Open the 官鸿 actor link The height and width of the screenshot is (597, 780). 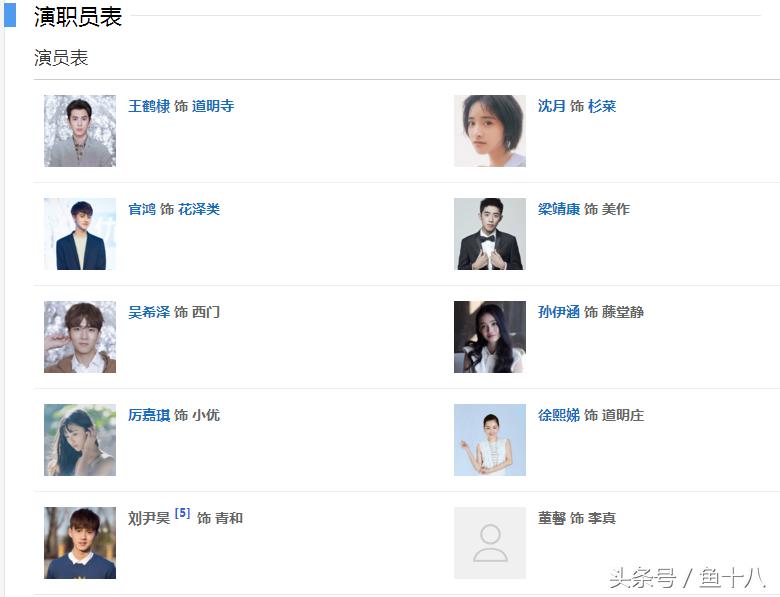(x=142, y=209)
